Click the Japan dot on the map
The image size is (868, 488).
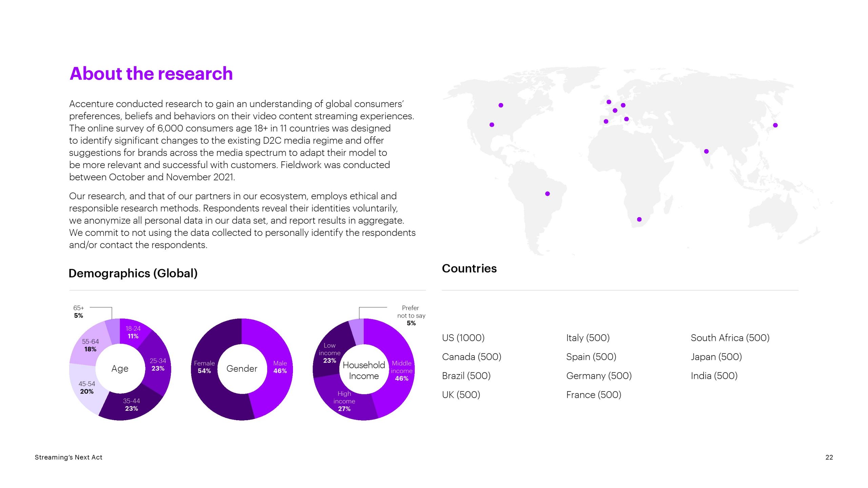pyautogui.click(x=775, y=125)
